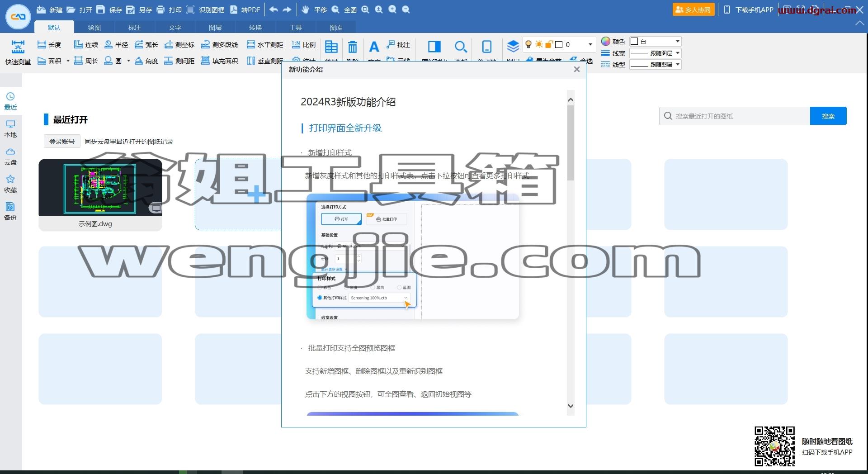
Task: Measure 长度 length
Action: 49,44
